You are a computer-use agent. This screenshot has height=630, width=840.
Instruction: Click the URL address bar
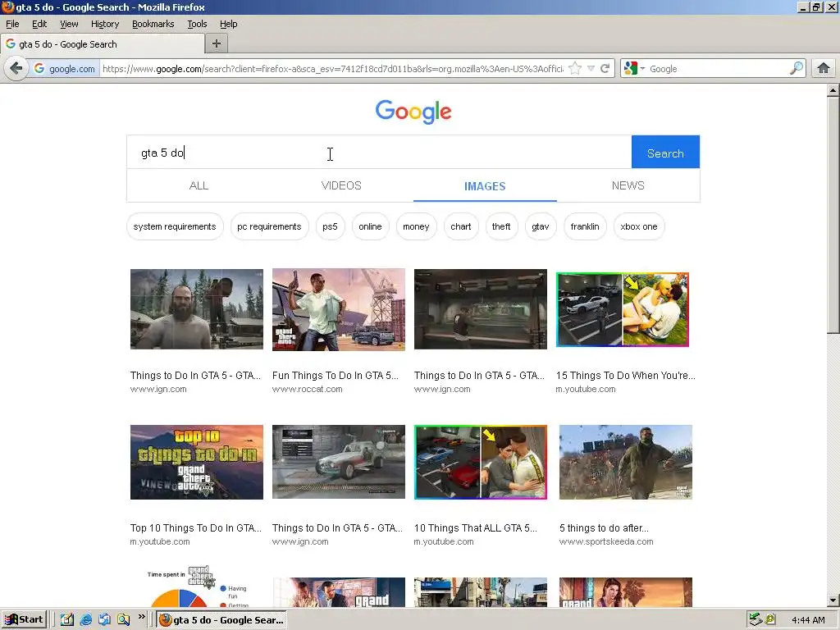(x=332, y=69)
